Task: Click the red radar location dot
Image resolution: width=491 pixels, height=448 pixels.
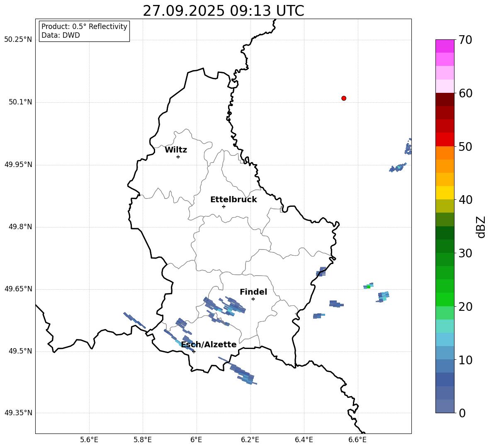Action: pyautogui.click(x=344, y=98)
